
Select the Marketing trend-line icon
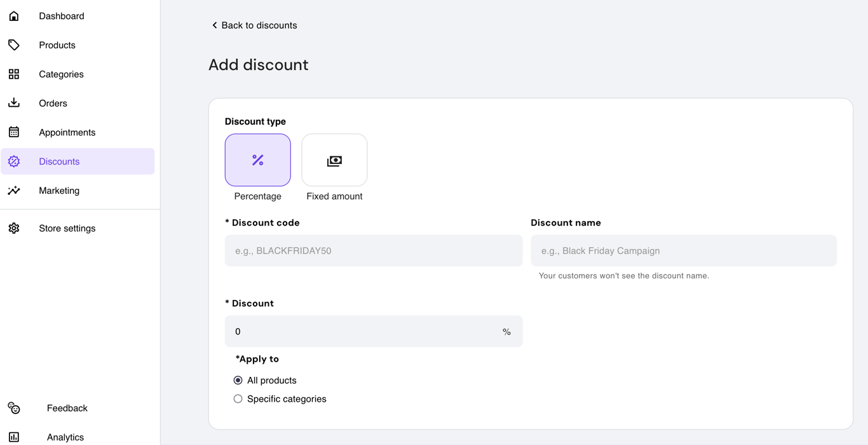pos(14,190)
